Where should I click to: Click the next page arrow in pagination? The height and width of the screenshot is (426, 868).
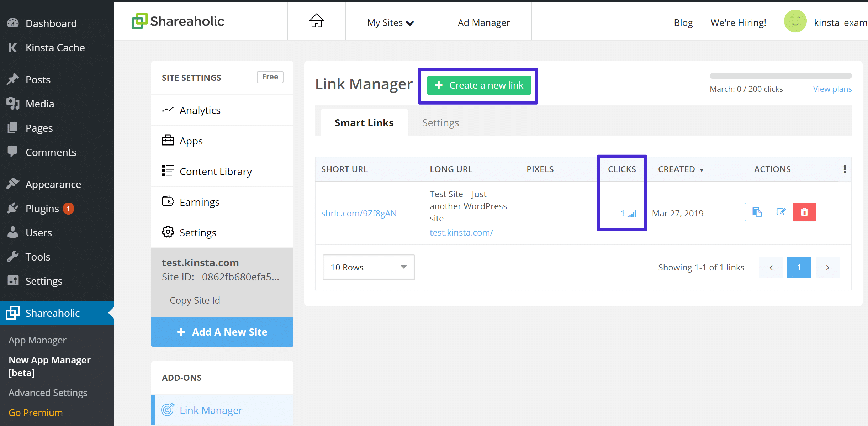(827, 268)
